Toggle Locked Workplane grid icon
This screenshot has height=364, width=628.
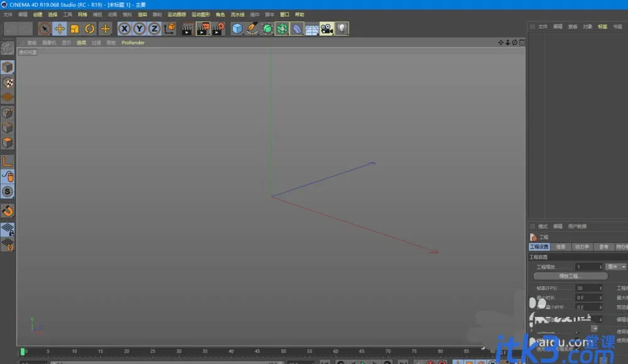(x=7, y=230)
